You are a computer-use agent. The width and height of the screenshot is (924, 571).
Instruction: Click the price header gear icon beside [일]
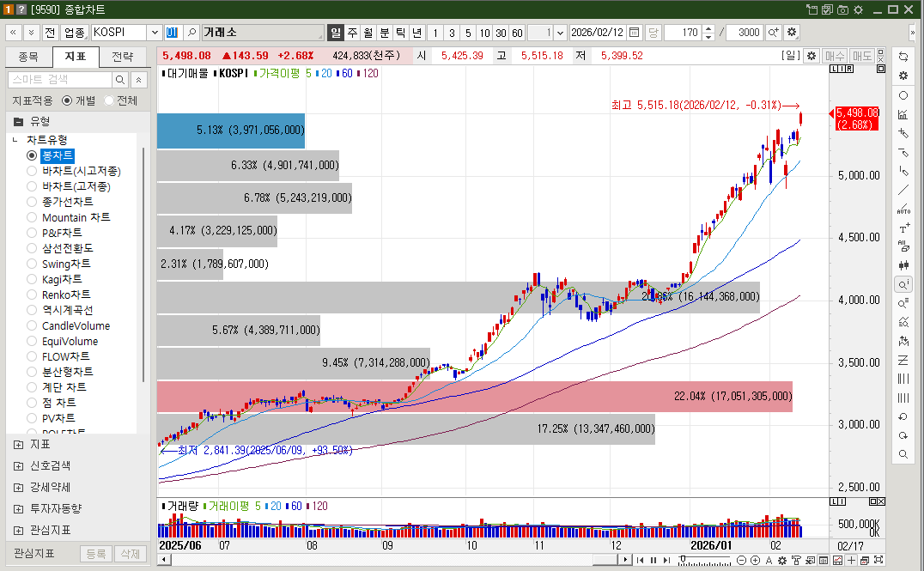pos(812,56)
